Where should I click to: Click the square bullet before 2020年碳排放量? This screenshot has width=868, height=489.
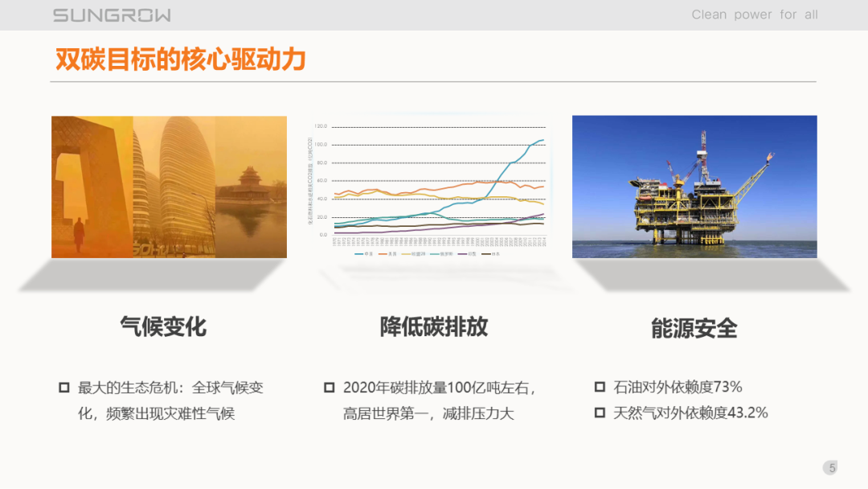pyautogui.click(x=330, y=387)
